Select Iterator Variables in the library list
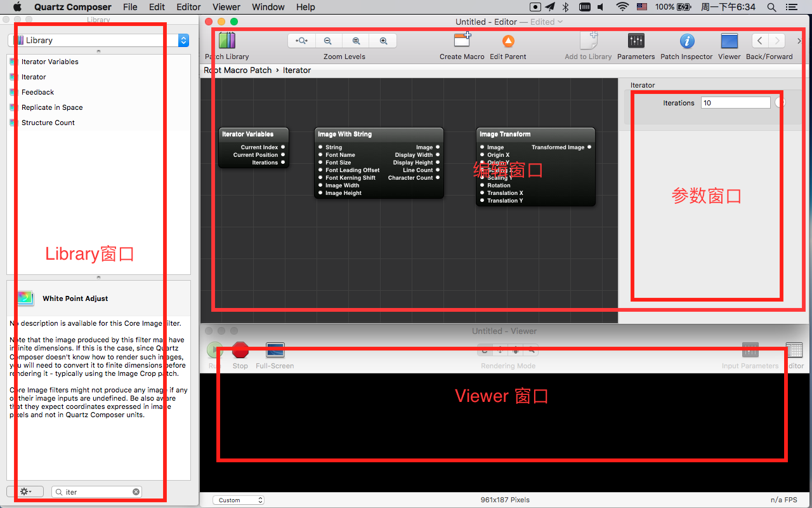The height and width of the screenshot is (508, 812). tap(98, 62)
